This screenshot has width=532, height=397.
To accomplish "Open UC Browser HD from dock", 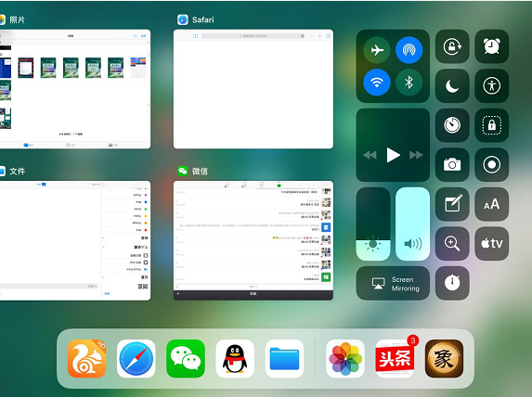I will 87,358.
